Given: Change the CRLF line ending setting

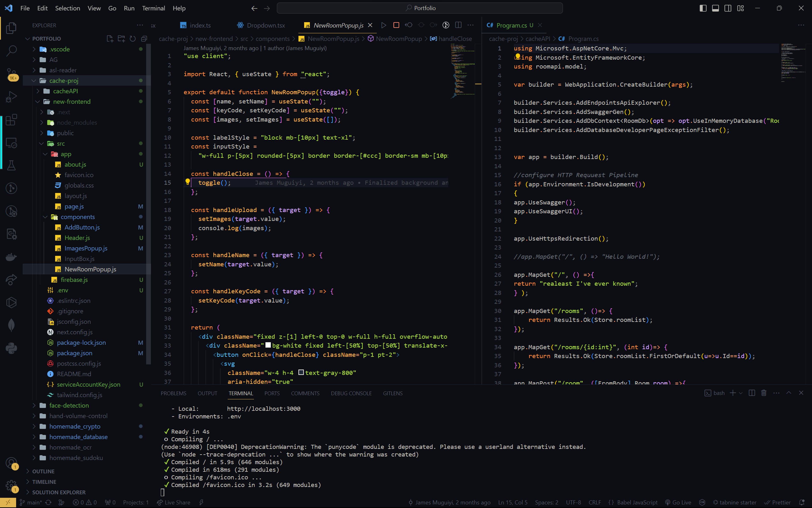Looking at the screenshot, I should 595,502.
